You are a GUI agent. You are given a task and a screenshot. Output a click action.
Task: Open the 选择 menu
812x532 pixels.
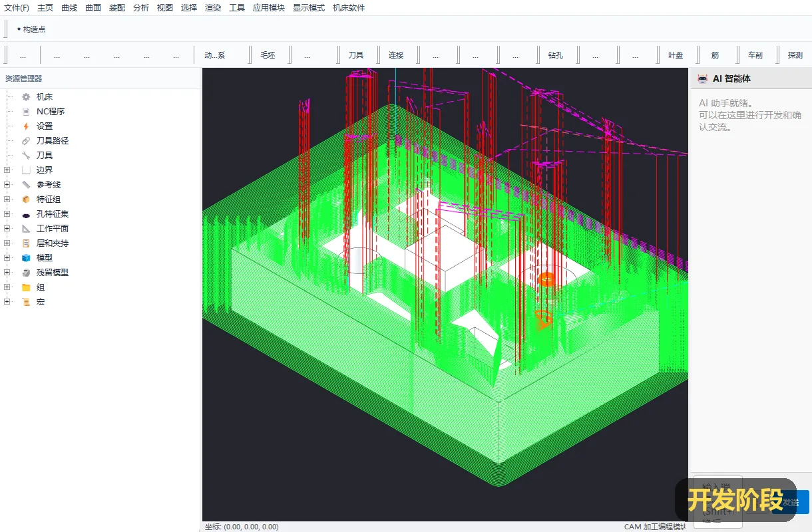(x=189, y=8)
